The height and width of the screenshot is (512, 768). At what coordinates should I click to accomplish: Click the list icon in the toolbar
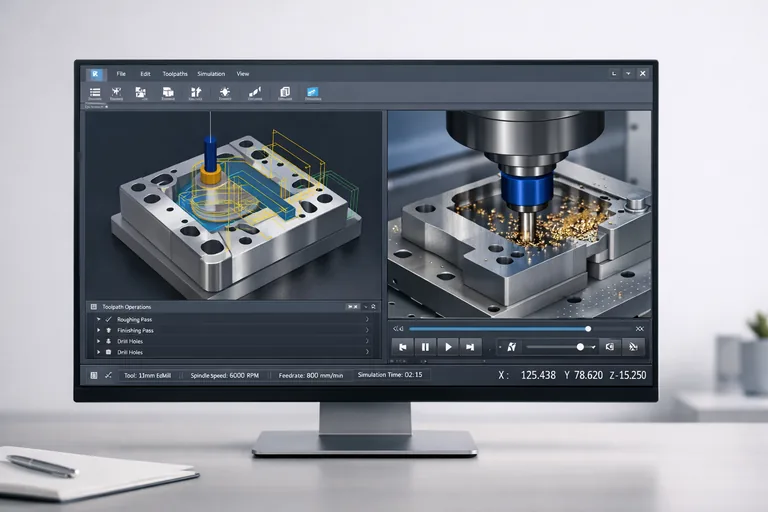(x=95, y=92)
